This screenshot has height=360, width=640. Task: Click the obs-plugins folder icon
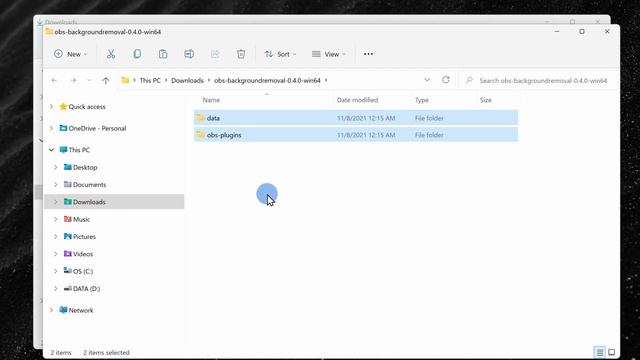[200, 134]
